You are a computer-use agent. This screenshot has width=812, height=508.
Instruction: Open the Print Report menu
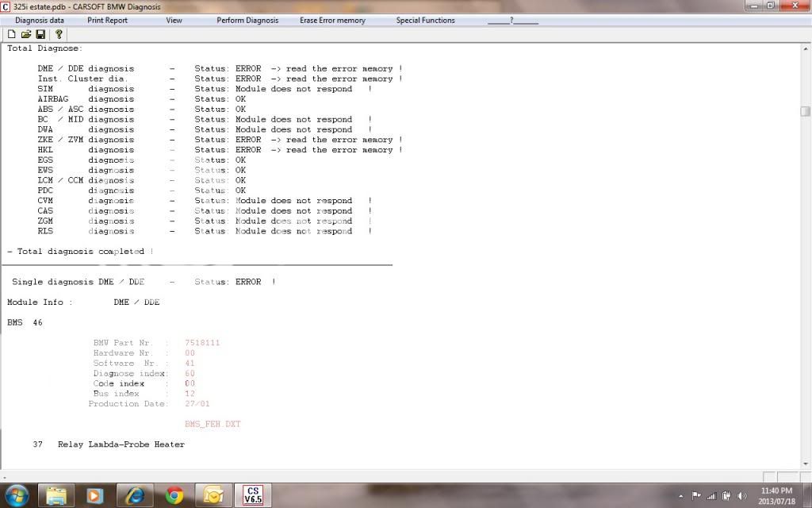[107, 21]
